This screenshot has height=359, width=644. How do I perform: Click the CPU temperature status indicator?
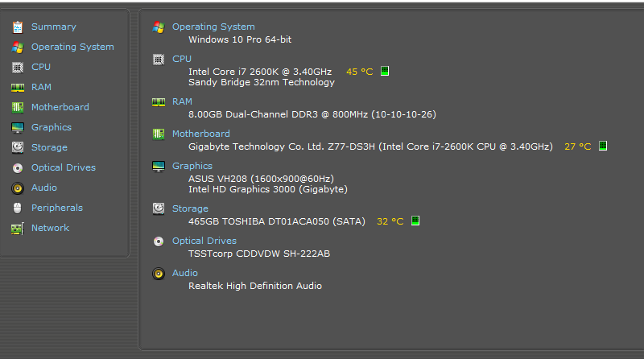click(385, 71)
